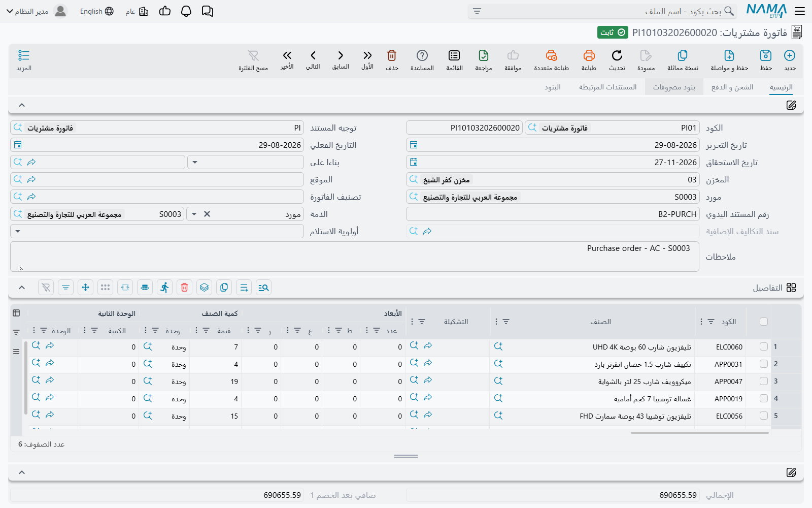Open the الكود column filter menu

point(711,322)
